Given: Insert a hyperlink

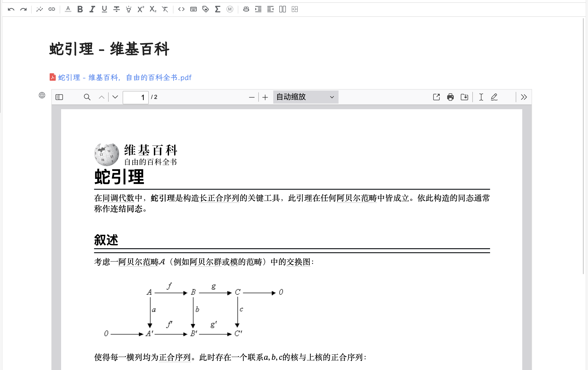Looking at the screenshot, I should click(52, 9).
